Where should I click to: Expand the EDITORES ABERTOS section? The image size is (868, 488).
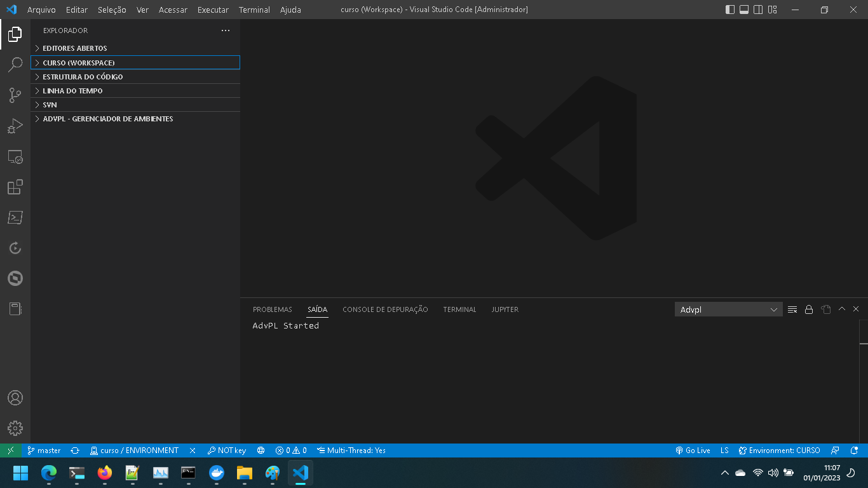click(x=135, y=48)
